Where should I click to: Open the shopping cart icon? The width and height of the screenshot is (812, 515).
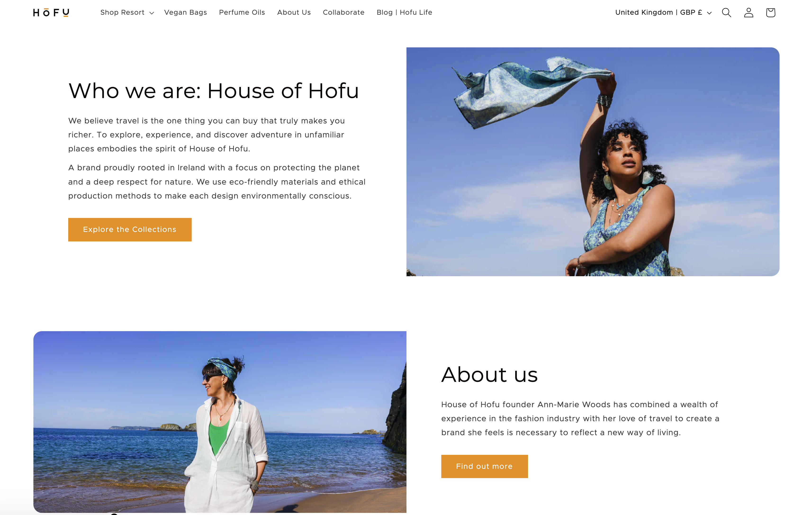click(771, 13)
